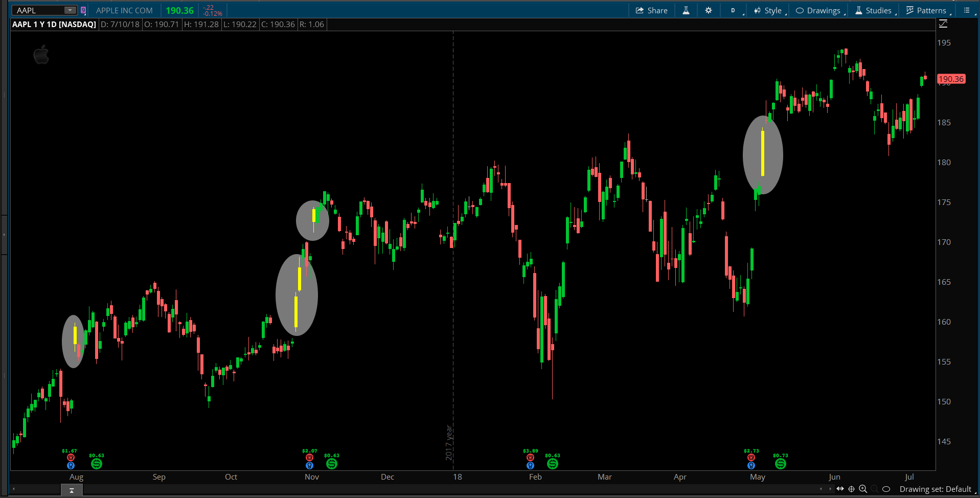Click the scroll left arrow in bottom bar
The image size is (980, 498).
[x=821, y=489]
